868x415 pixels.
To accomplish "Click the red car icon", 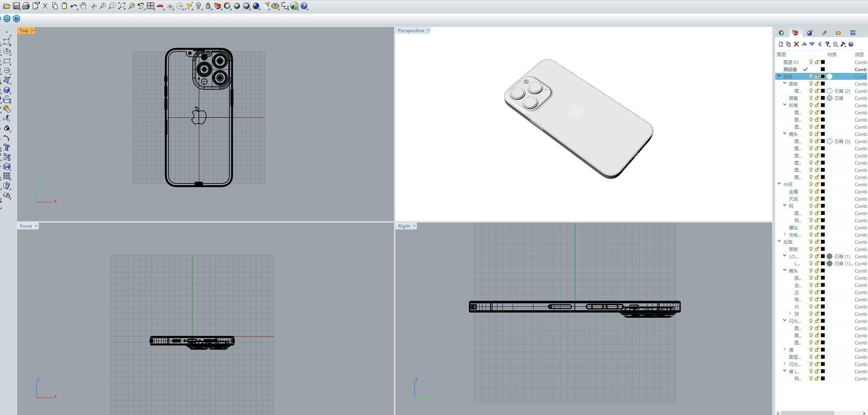I will pyautogui.click(x=160, y=6).
